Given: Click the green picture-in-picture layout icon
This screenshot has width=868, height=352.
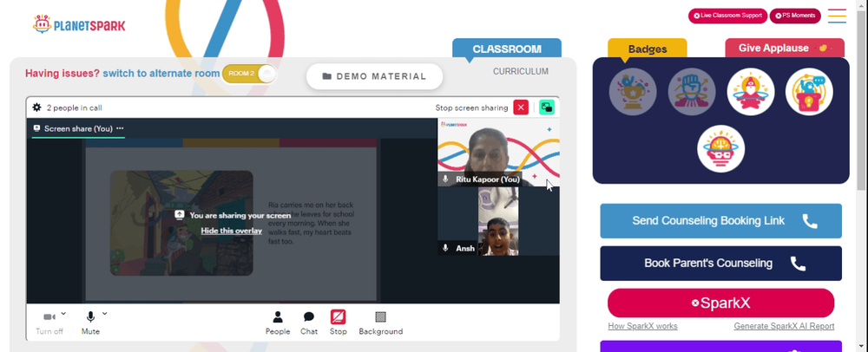Looking at the screenshot, I should [x=547, y=108].
